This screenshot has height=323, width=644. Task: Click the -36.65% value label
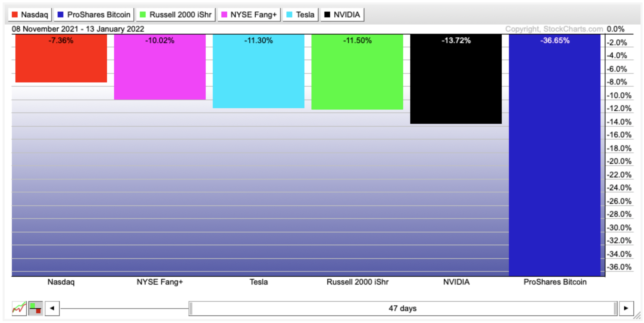point(555,40)
